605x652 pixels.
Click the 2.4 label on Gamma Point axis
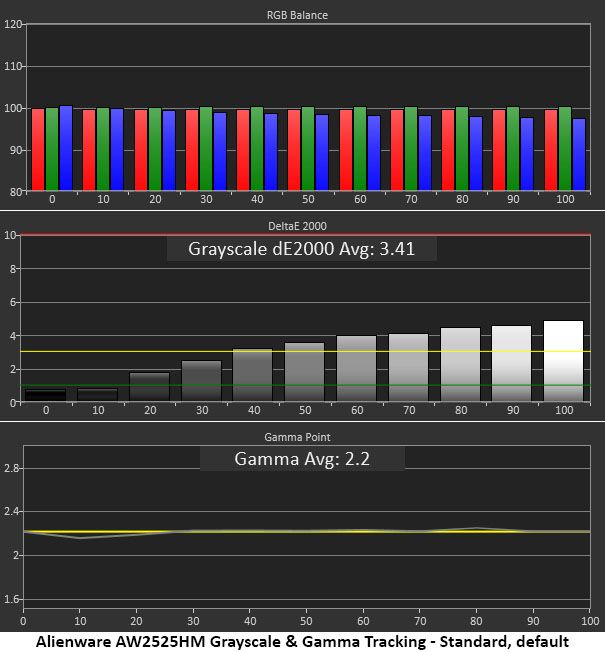11,511
